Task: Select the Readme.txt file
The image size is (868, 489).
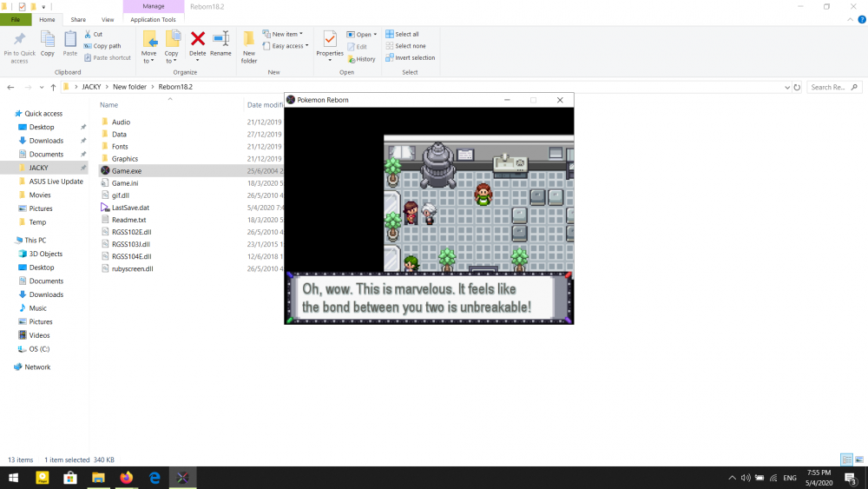Action: point(129,219)
